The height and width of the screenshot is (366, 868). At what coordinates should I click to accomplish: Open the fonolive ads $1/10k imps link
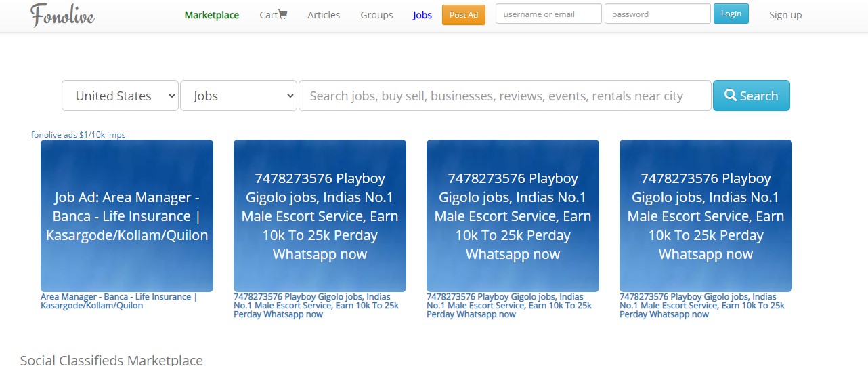[78, 135]
